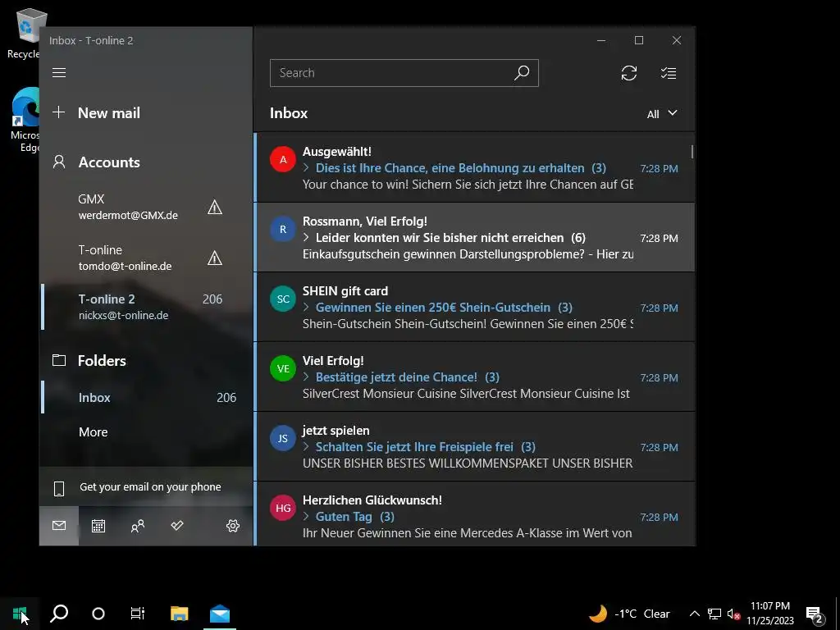Click the Folders folder icon
Viewport: 840px width, 630px height.
click(59, 360)
